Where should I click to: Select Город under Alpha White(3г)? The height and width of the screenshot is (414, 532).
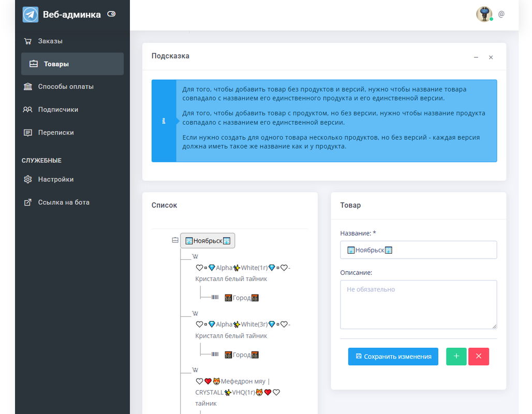[x=242, y=354]
